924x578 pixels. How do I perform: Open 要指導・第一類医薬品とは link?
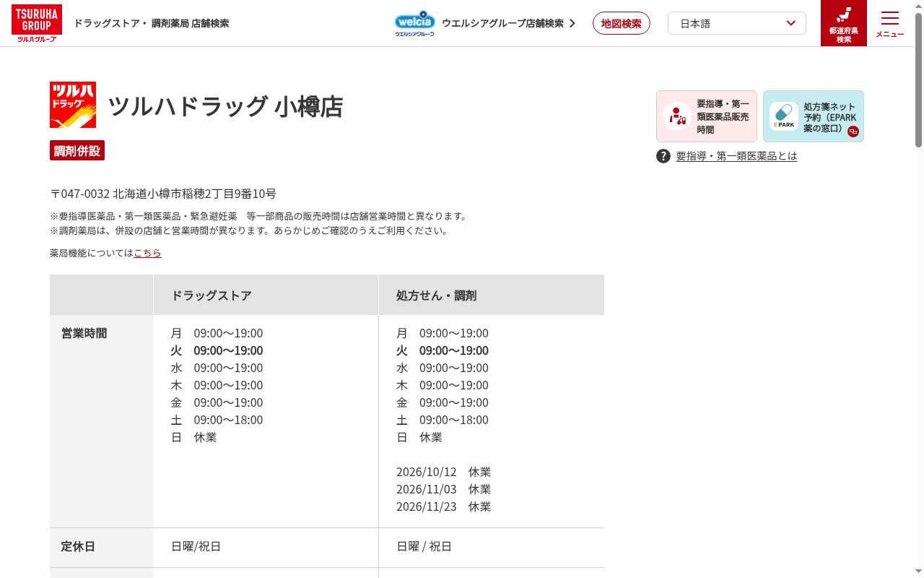(736, 156)
